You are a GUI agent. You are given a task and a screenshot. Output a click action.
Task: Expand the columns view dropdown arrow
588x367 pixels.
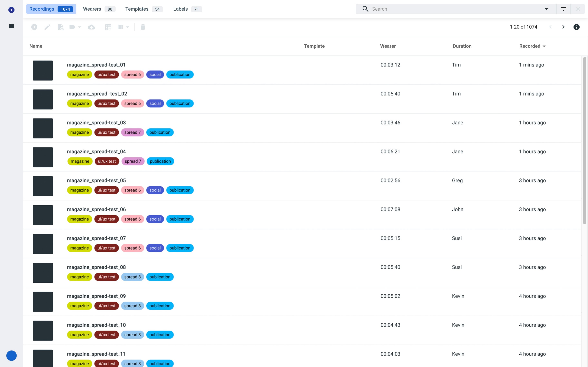coord(127,27)
